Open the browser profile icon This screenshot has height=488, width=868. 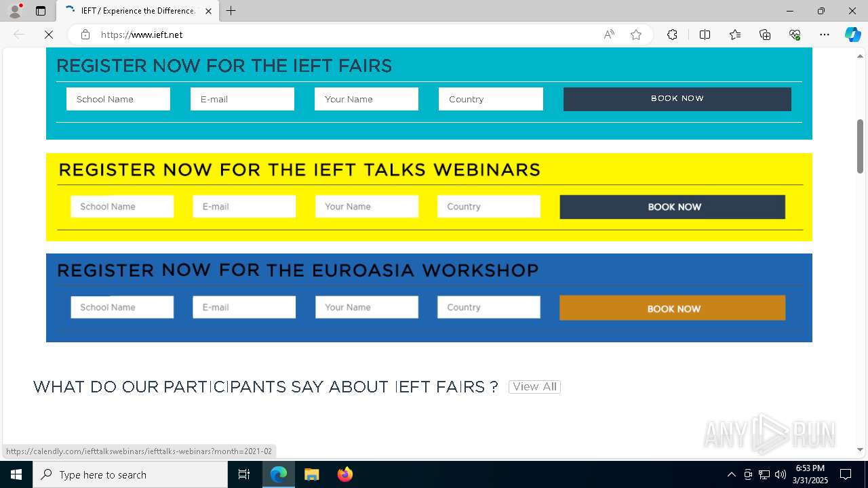[x=15, y=11]
